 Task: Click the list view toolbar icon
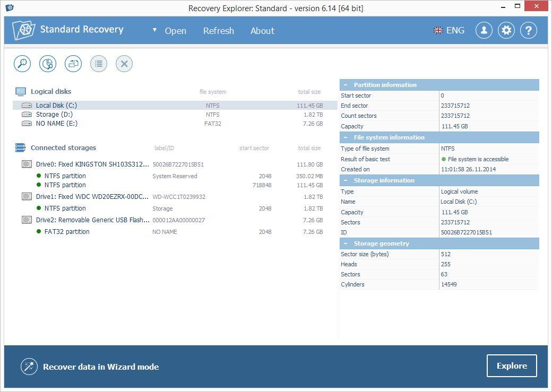click(x=99, y=64)
